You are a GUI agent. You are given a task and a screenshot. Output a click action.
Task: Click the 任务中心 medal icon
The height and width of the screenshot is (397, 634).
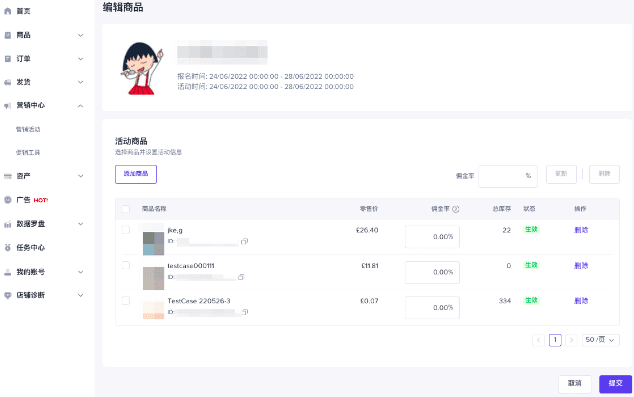pyautogui.click(x=7, y=248)
